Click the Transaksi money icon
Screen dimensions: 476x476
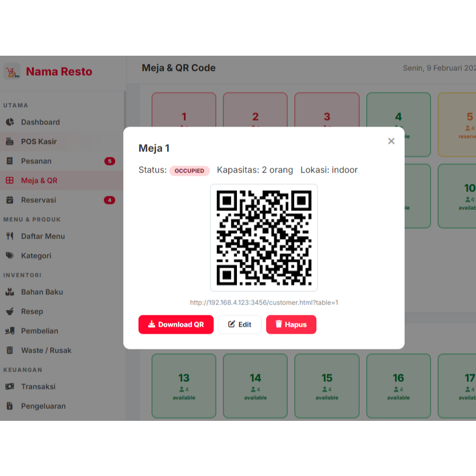[10, 386]
